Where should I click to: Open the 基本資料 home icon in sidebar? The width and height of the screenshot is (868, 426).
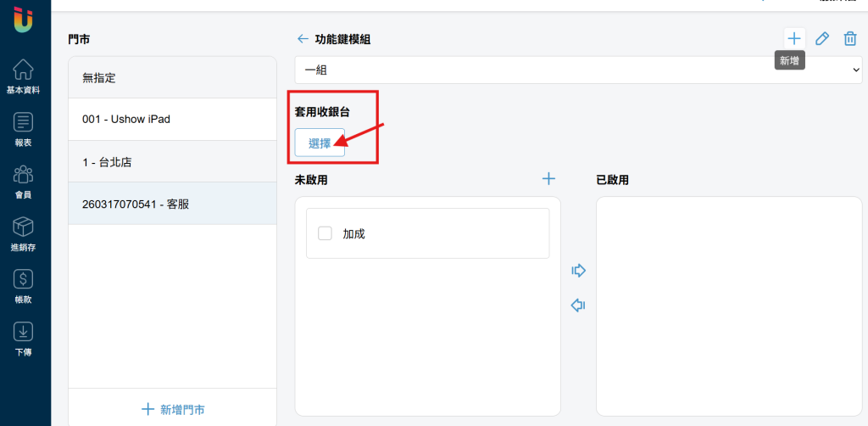click(x=23, y=70)
